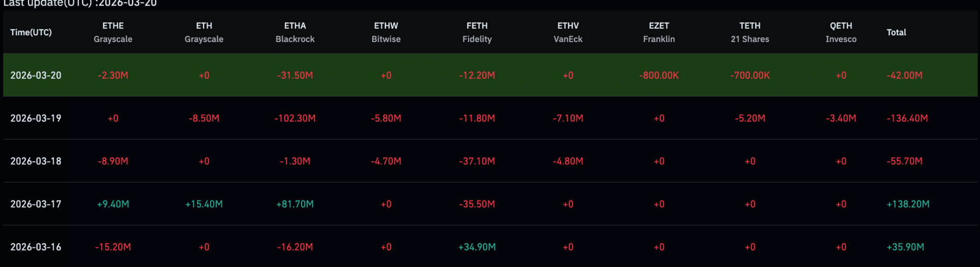Select the -800.00K Franklin value
Viewport: 980px width, 267px height.
[659, 75]
